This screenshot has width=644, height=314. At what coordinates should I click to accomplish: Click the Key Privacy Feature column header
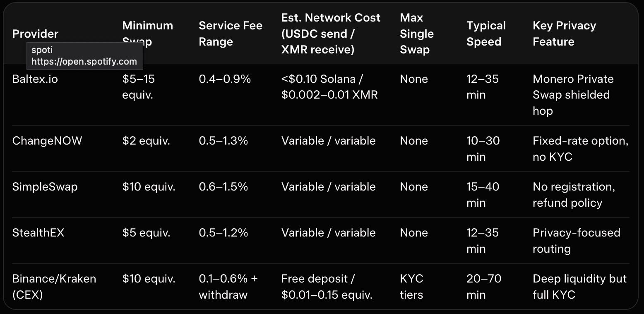pyautogui.click(x=564, y=34)
